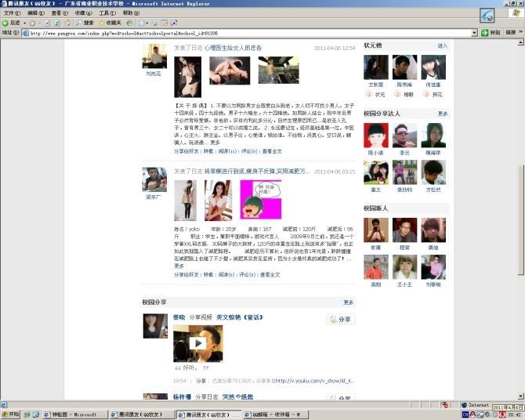Click 更多 link beside 校园分享达人
The image size is (525, 420).
click(442, 114)
